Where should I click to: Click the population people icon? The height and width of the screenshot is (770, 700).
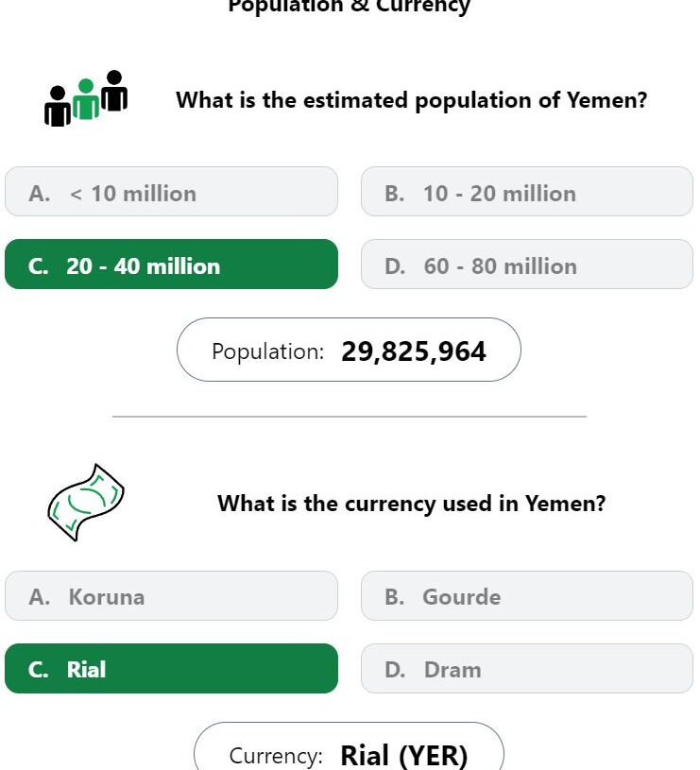point(86,98)
